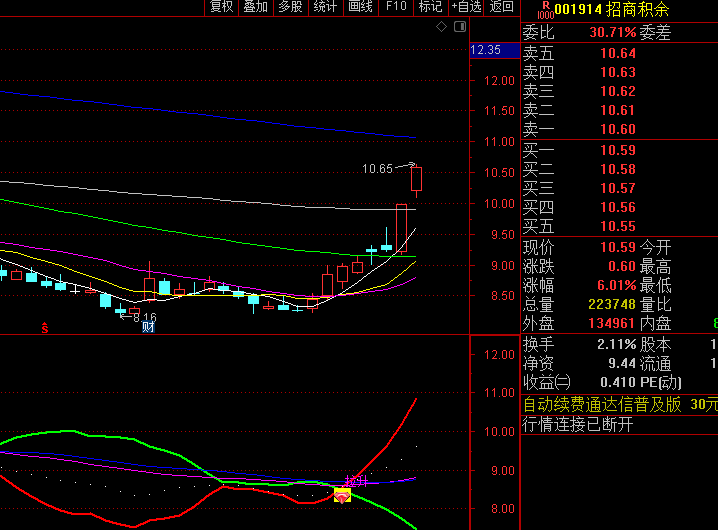718x530 pixels.
Task: Open the 统计 statistics option
Action: coord(326,7)
